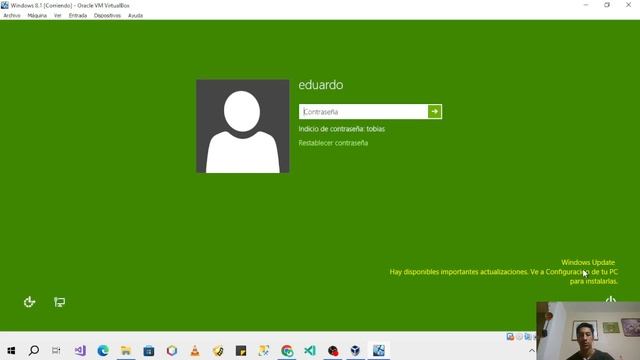
Task: Launch Visual Studio from the taskbar
Action: 80,350
